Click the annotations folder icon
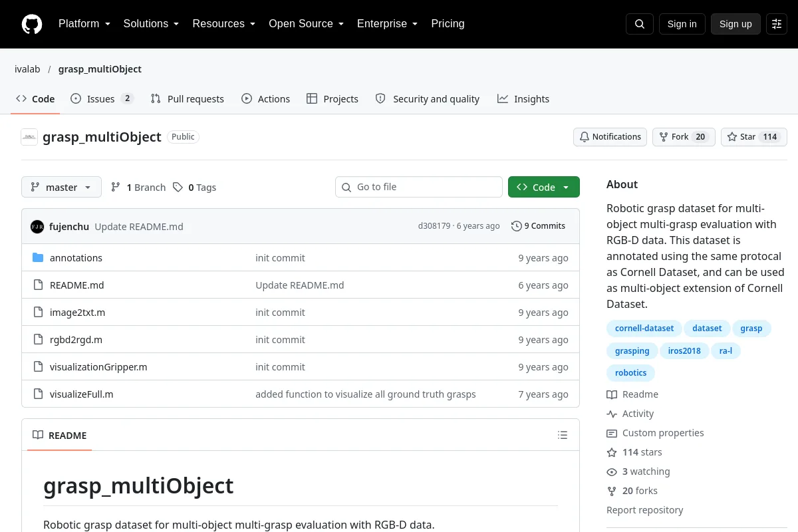This screenshot has height=532, width=798. point(38,258)
